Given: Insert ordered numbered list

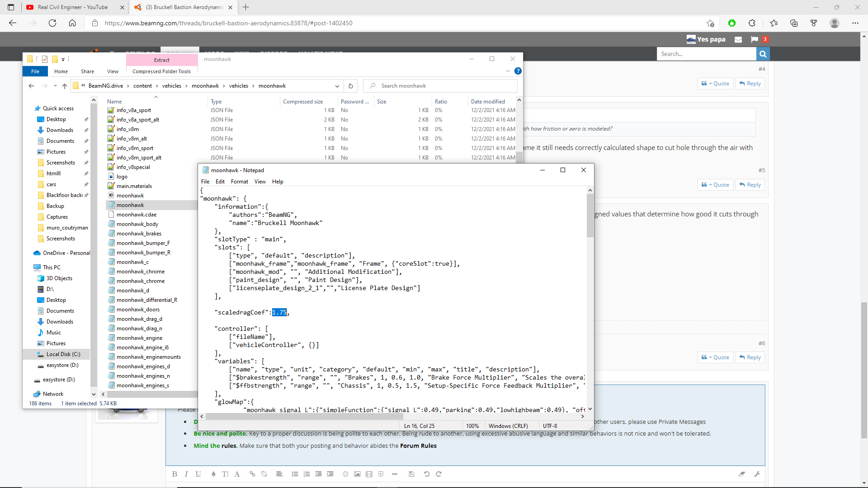Looking at the screenshot, I should (x=307, y=474).
